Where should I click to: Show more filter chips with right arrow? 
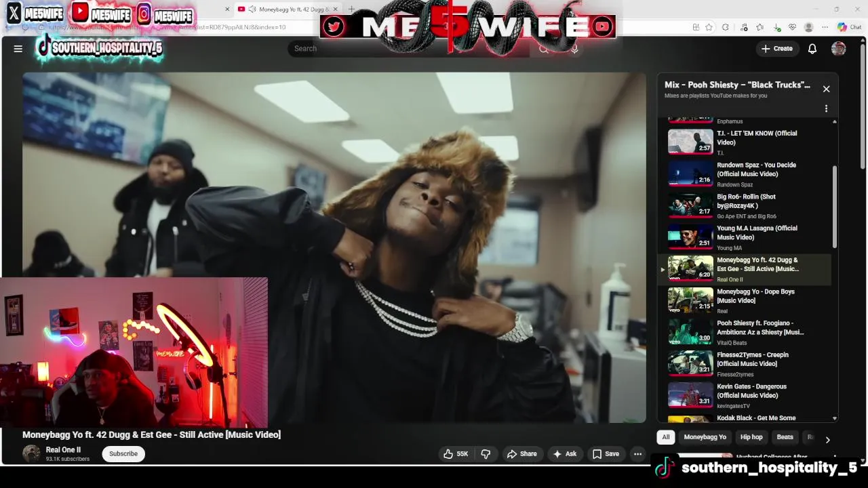(x=827, y=439)
